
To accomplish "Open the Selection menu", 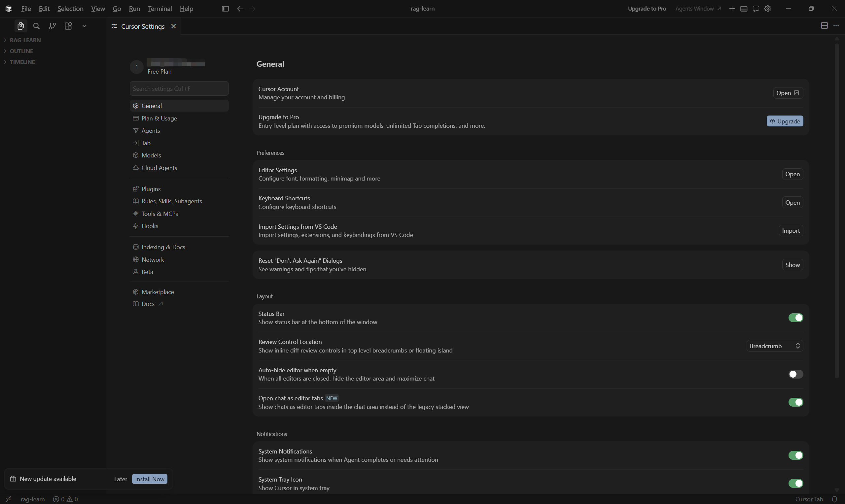I will click(70, 9).
